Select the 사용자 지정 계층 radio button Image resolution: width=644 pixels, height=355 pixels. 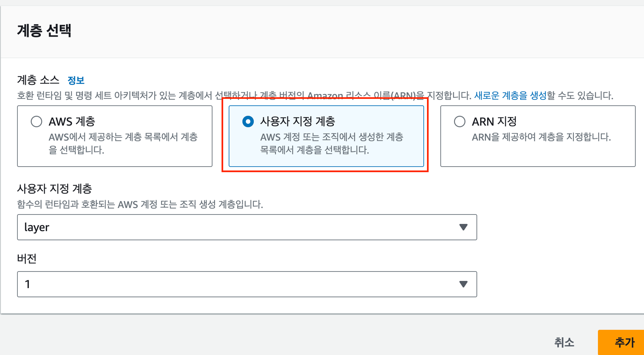pos(248,121)
